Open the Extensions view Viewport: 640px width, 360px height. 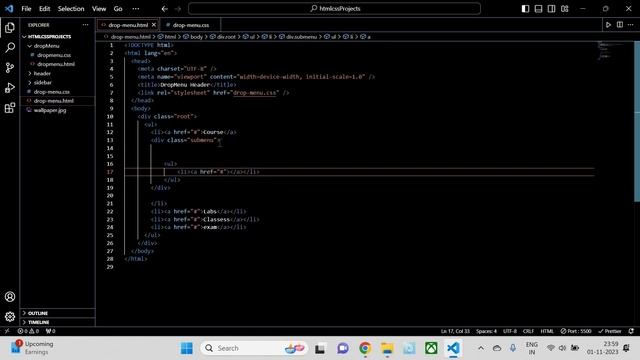tap(10, 108)
